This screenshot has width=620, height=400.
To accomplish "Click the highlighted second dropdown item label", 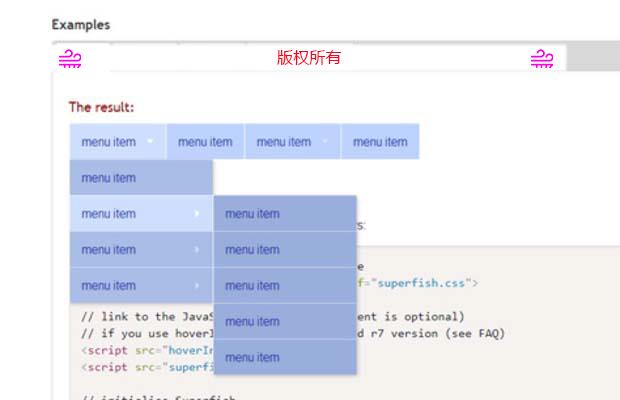I will (x=109, y=214).
